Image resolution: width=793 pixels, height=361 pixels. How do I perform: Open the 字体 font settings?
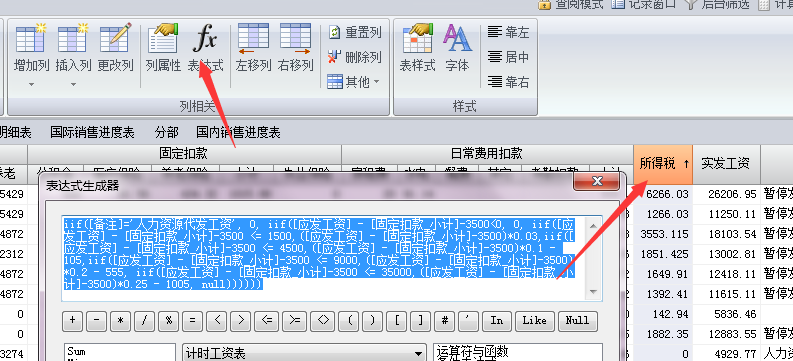tap(457, 48)
